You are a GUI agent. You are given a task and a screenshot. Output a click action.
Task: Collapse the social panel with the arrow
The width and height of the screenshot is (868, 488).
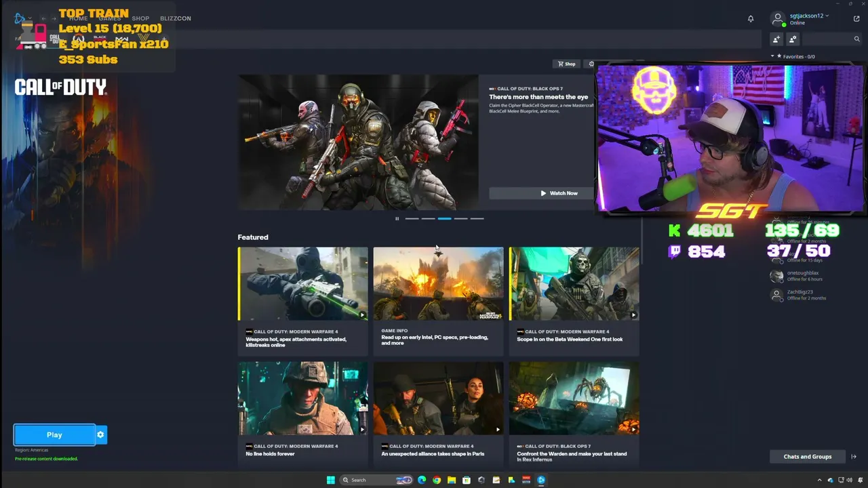[x=854, y=457]
